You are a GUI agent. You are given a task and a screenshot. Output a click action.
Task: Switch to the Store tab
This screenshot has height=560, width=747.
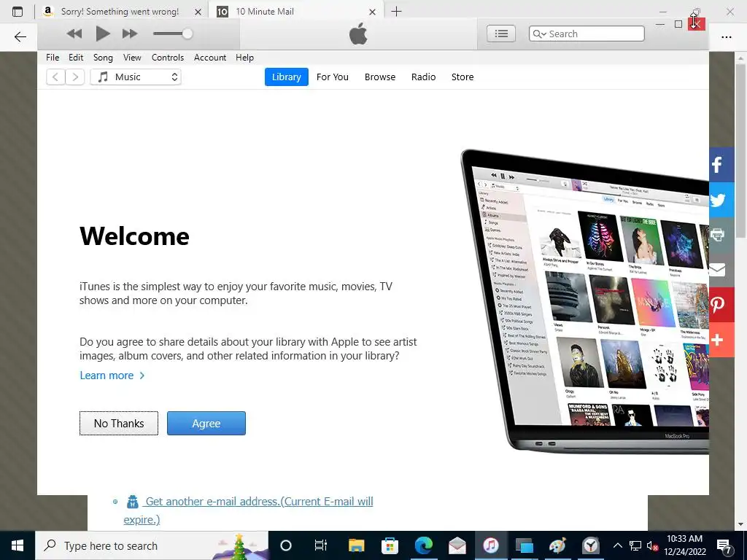coord(462,77)
